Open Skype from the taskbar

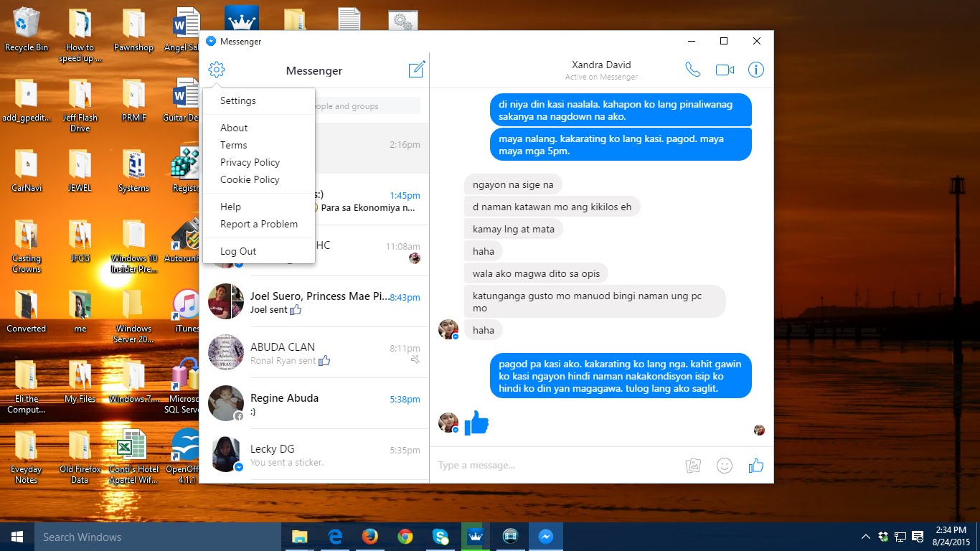[440, 536]
